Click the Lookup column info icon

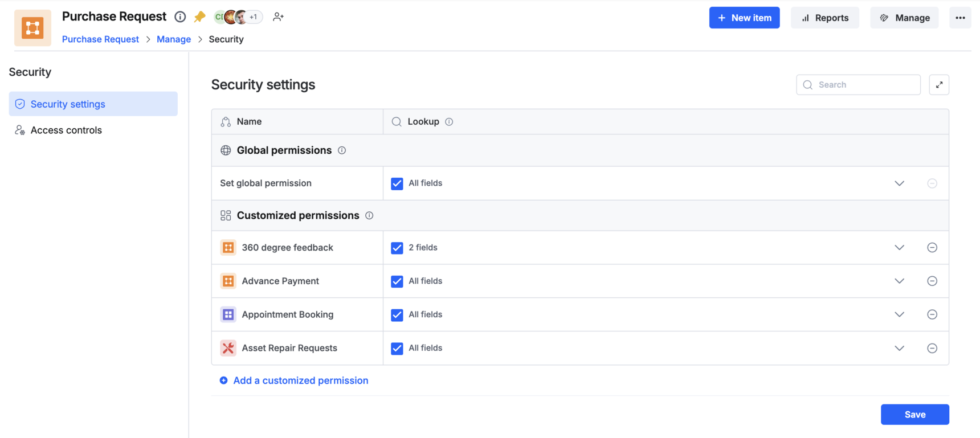(449, 122)
